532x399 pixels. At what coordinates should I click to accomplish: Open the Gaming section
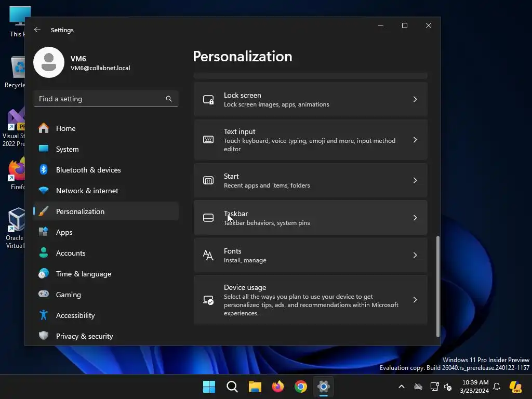106,294
